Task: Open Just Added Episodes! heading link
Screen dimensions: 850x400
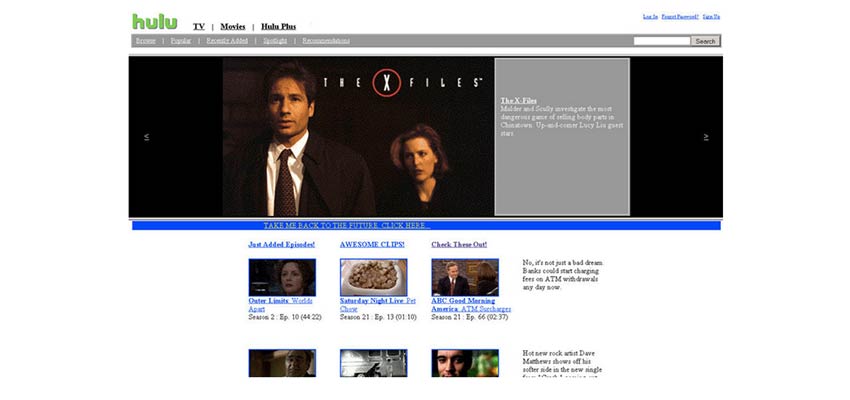Action: (x=281, y=244)
